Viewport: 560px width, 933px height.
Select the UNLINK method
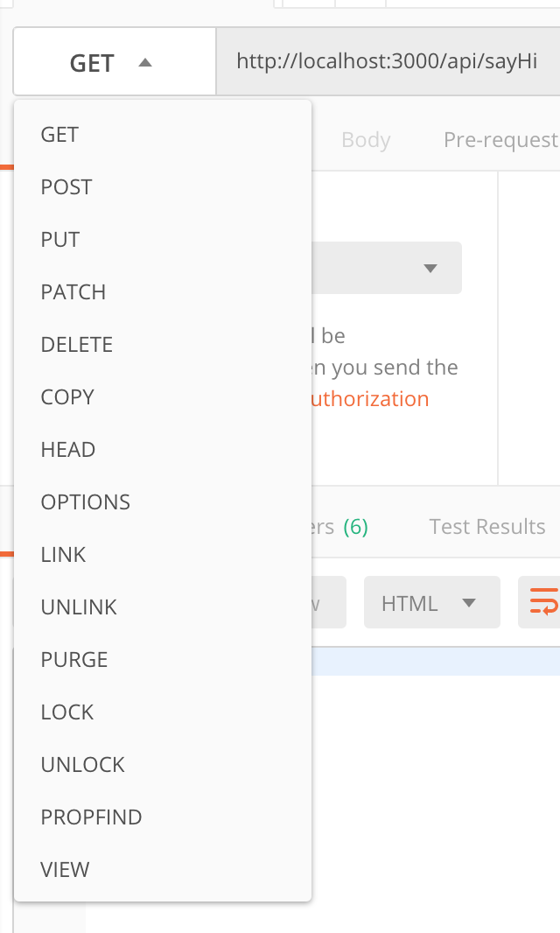[79, 607]
